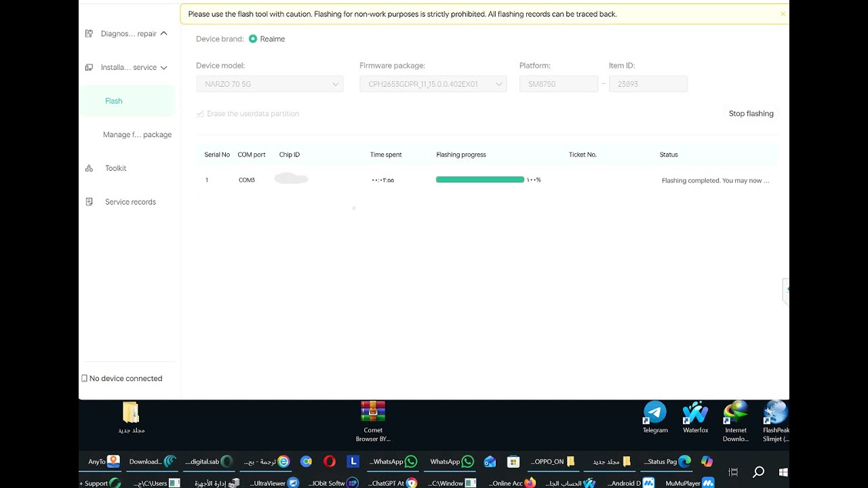
Task: Switch to C:\Window command window in taskbar
Action: (453, 483)
